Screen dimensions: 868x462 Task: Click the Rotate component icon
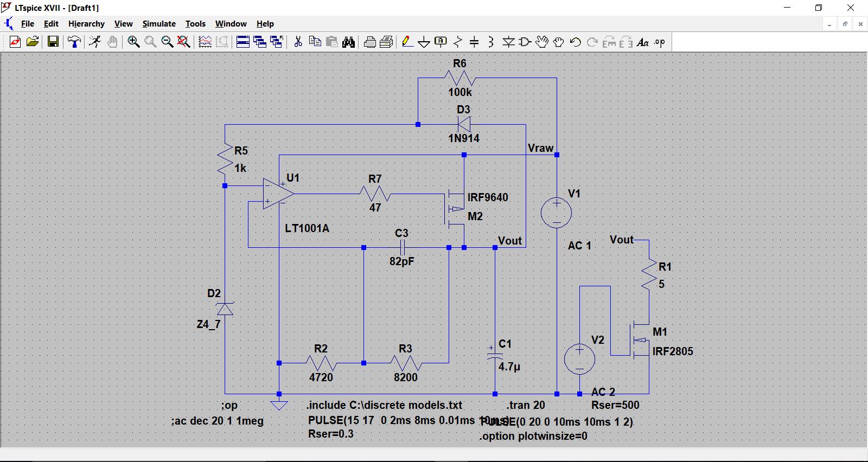[x=609, y=42]
